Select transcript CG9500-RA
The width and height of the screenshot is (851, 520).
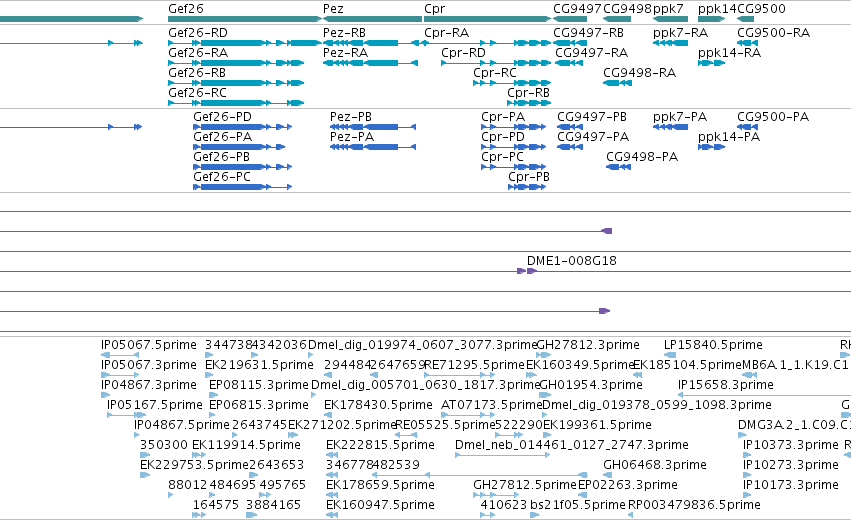click(747, 43)
